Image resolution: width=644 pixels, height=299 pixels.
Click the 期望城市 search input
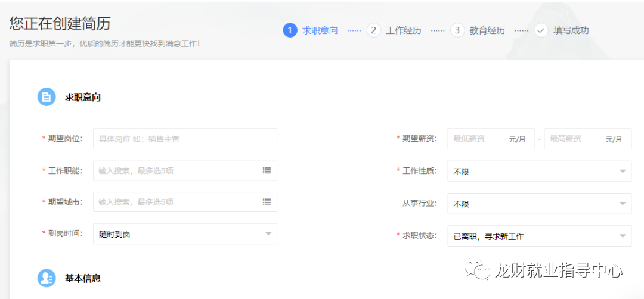click(177, 202)
